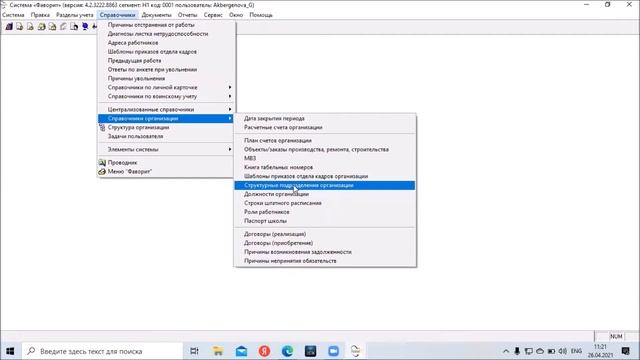
Task: Launch Microsoft Edge from the taskbar
Action: click(287, 351)
